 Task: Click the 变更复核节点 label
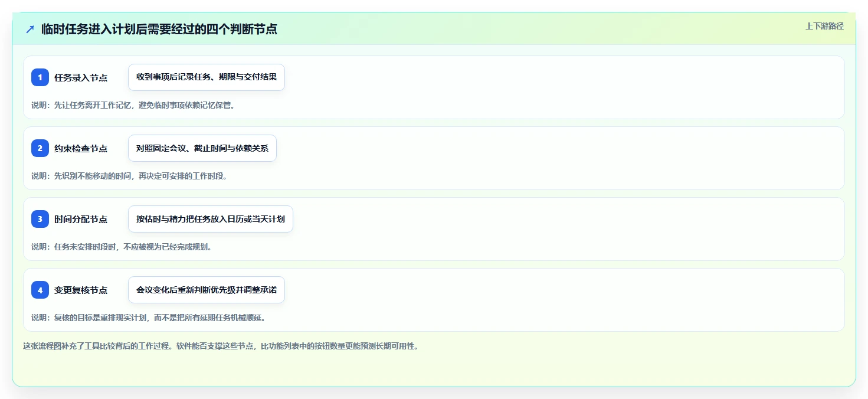[81, 290]
